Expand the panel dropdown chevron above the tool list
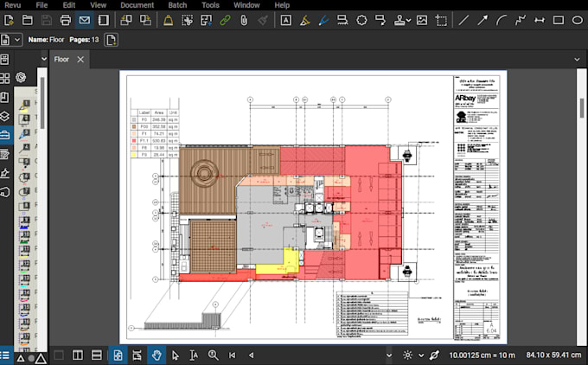The image size is (588, 365). (x=44, y=59)
